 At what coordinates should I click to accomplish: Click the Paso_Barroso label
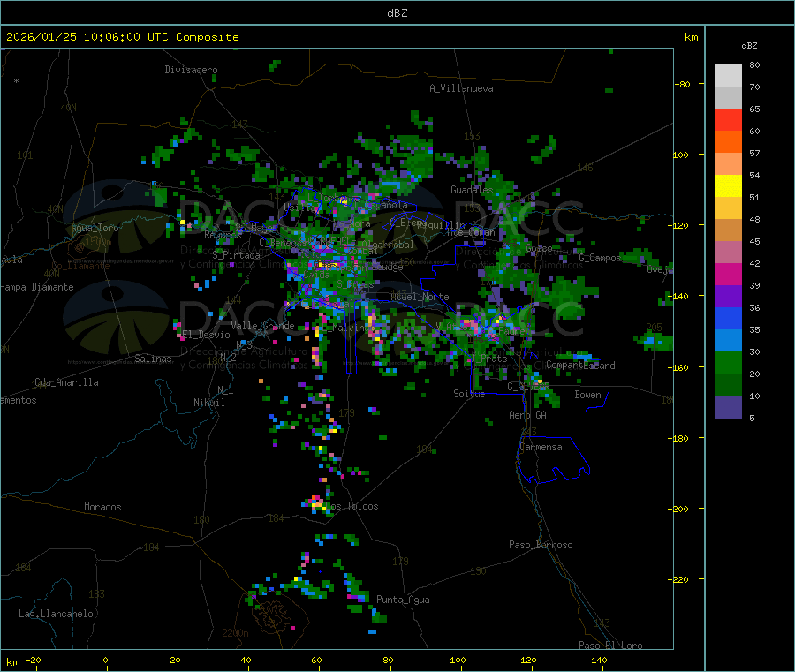point(541,545)
